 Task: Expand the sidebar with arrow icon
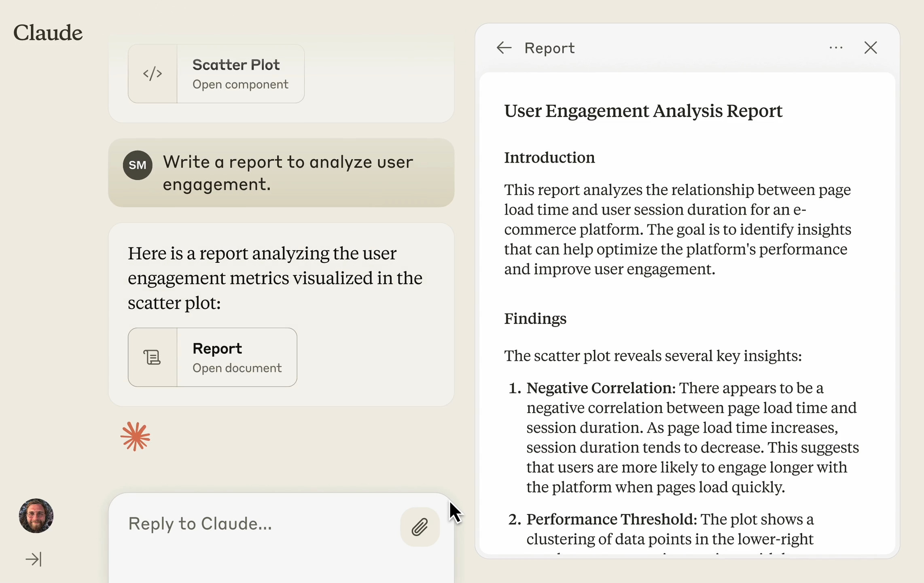[x=34, y=559]
